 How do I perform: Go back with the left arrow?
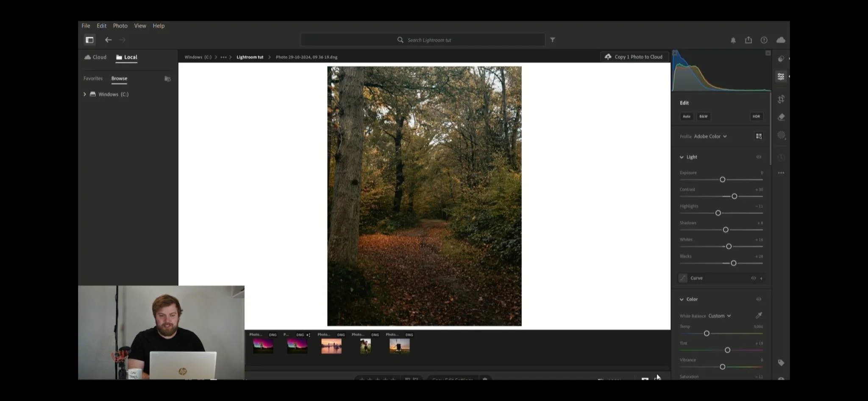[x=108, y=40]
